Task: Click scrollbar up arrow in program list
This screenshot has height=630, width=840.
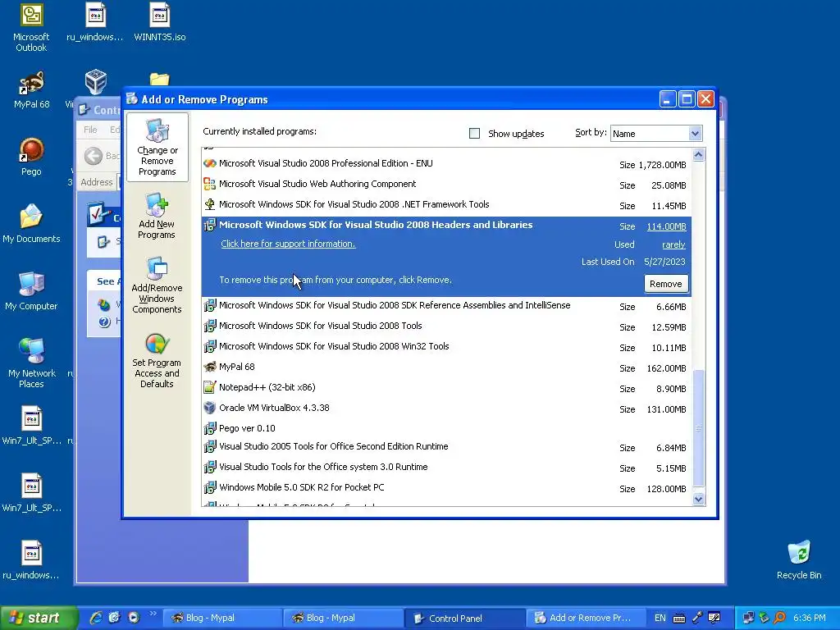Action: [698, 155]
